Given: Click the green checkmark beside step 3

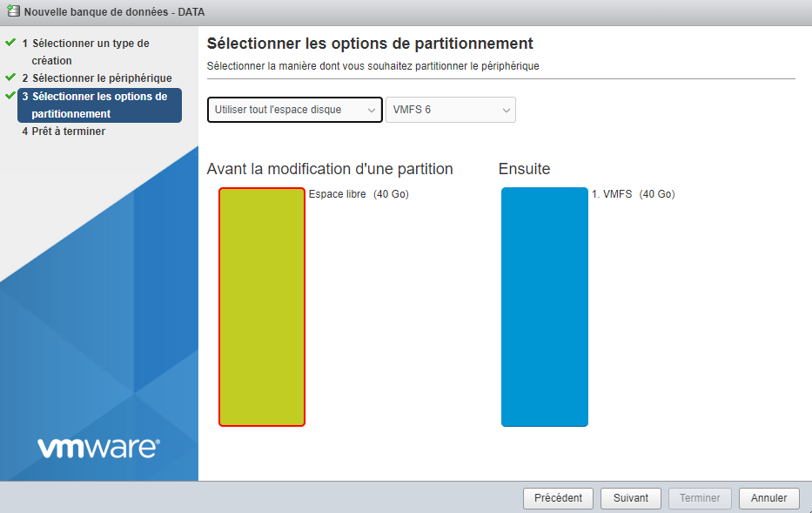Looking at the screenshot, I should click(10, 96).
